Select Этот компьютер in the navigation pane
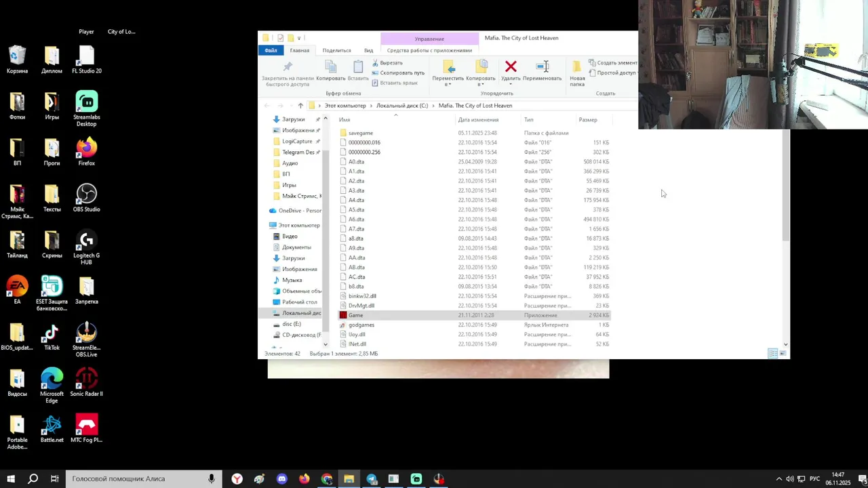Viewport: 868px width, 488px height. pos(294,225)
